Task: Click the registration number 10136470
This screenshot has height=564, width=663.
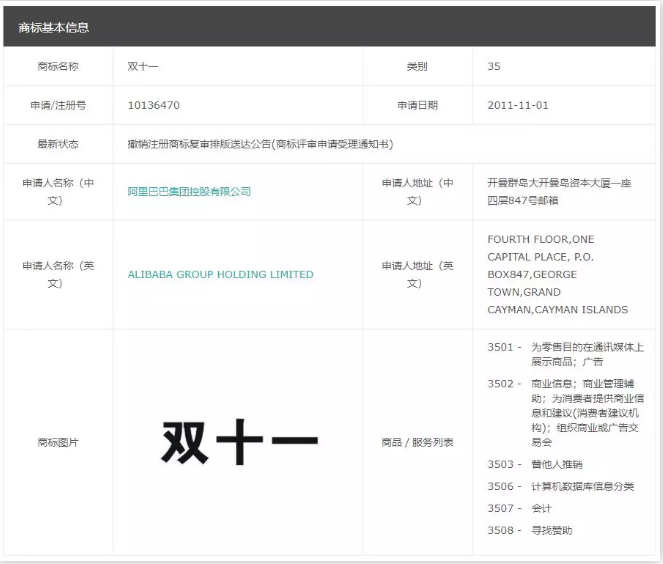Action: (x=154, y=105)
